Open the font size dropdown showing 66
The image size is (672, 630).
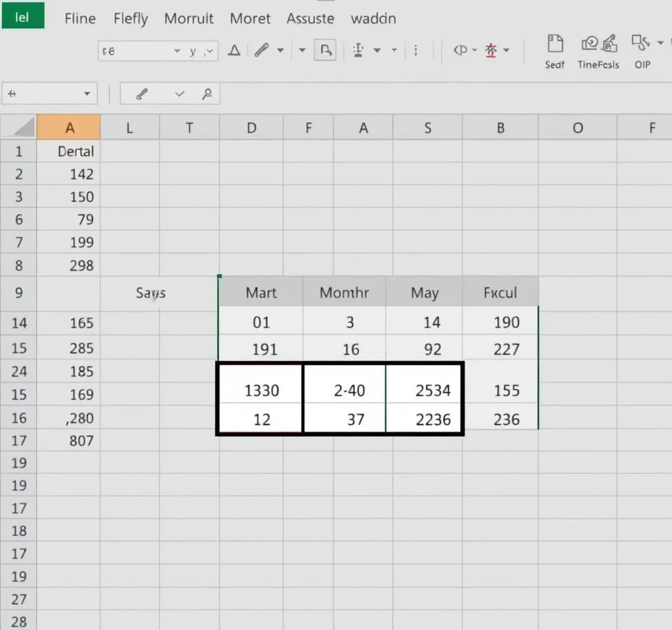pyautogui.click(x=177, y=51)
